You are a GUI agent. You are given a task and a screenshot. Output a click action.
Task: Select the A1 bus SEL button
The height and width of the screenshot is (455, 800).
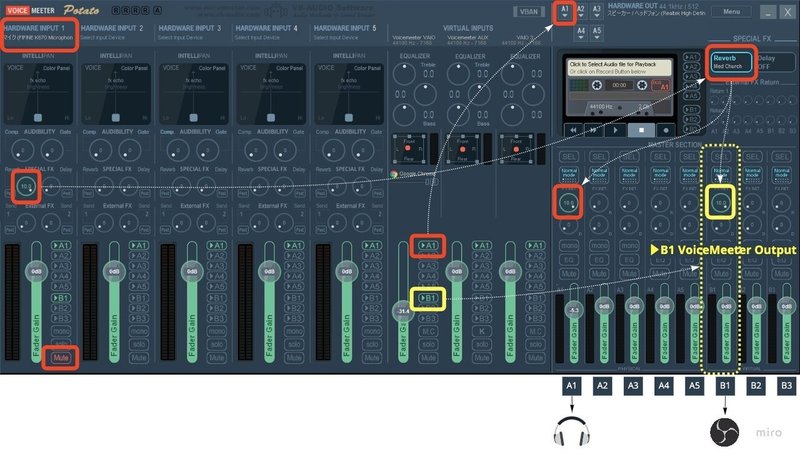pos(569,157)
